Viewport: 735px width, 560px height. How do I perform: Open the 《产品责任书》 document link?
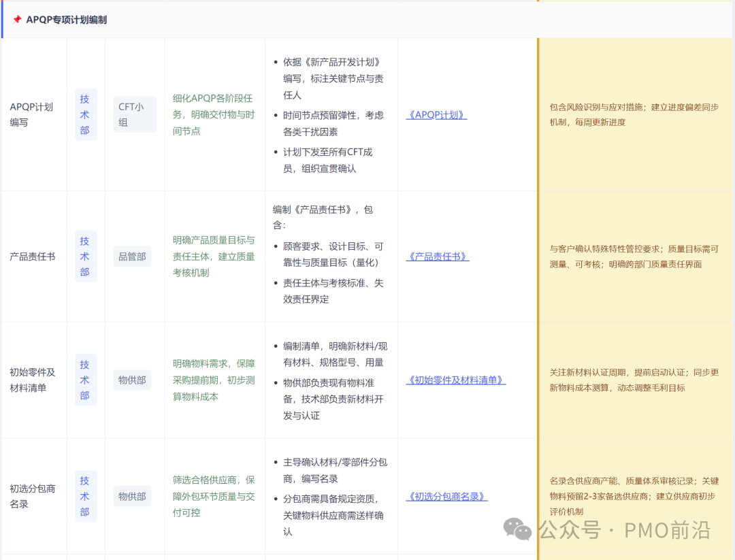point(438,256)
